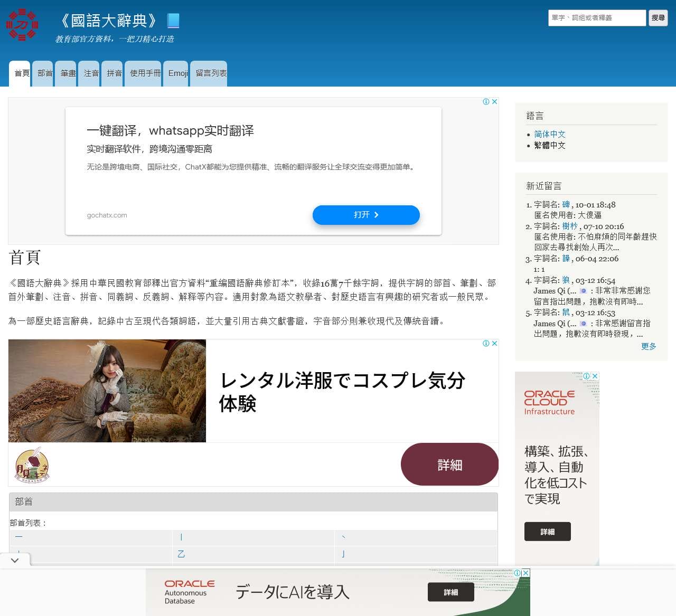The height and width of the screenshot is (616, 676).
Task: Click the red bagua site logo
Action: pos(22,24)
